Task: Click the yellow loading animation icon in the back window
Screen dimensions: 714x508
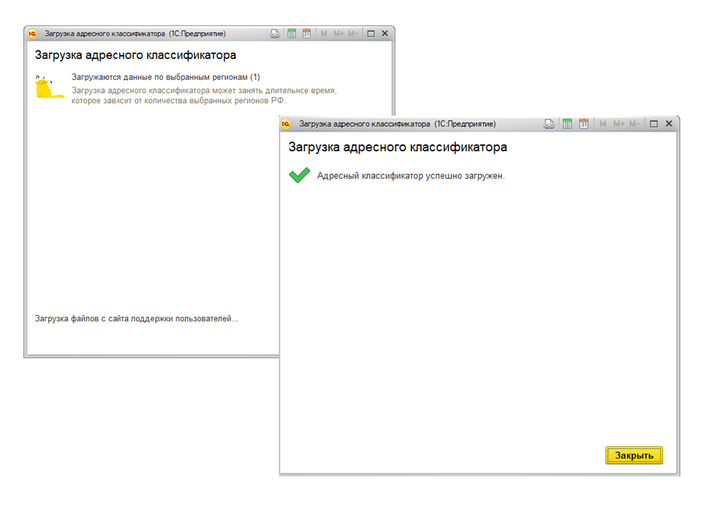Action: coord(49,86)
